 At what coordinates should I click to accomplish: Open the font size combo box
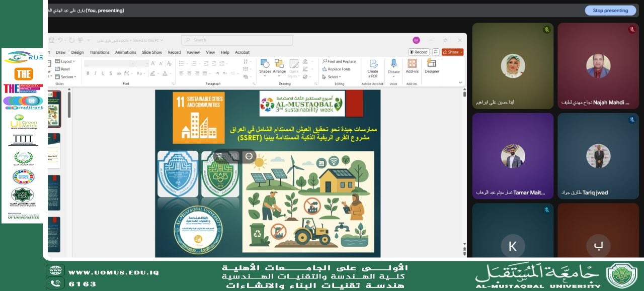[x=142, y=63]
